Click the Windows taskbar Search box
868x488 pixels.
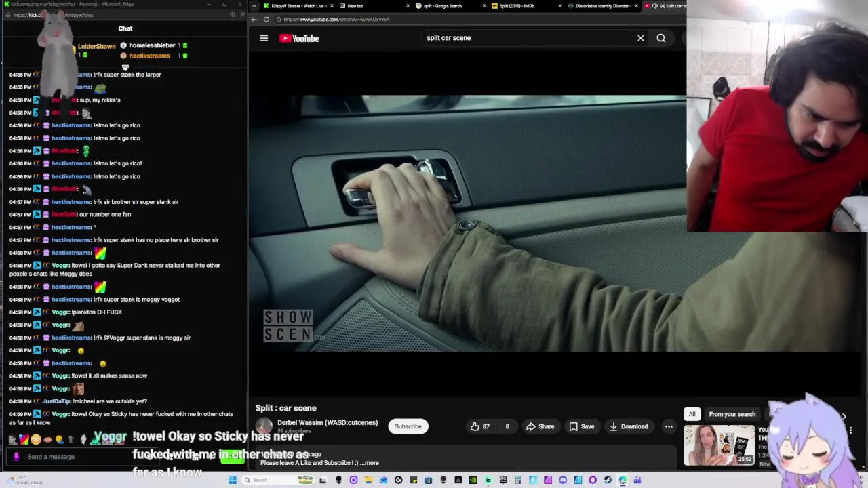(x=278, y=480)
